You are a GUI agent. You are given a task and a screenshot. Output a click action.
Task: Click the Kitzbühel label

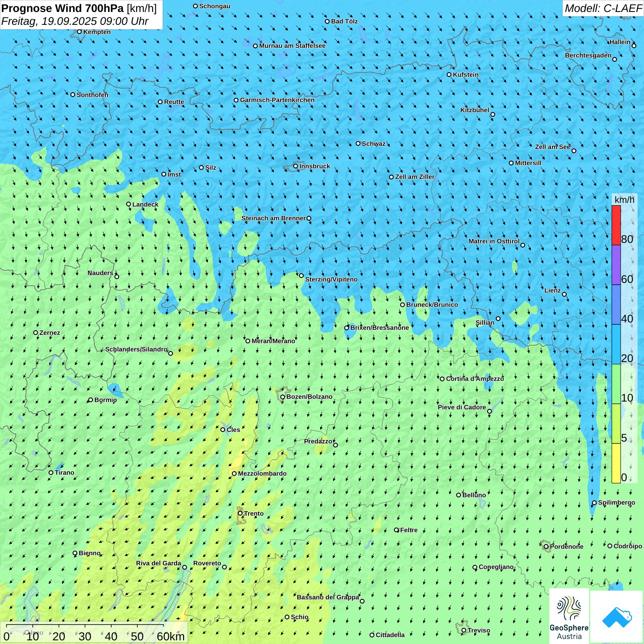475,110
